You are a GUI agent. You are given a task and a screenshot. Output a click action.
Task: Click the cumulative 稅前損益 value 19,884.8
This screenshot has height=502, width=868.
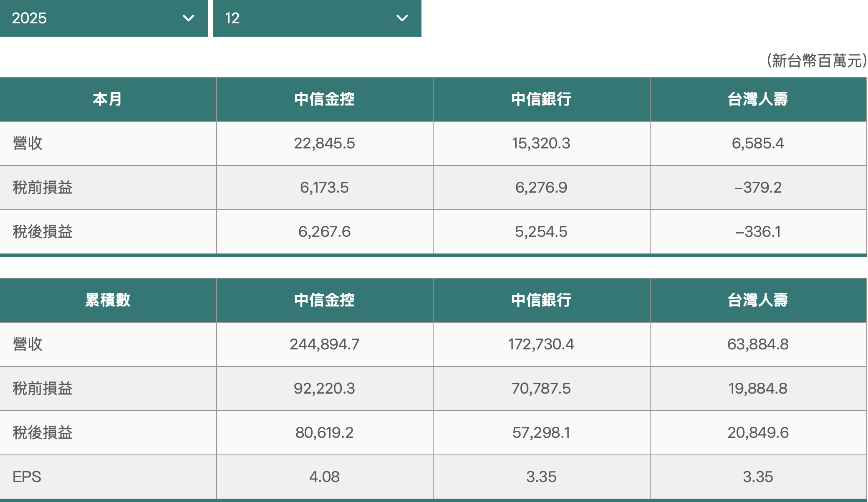tap(758, 388)
